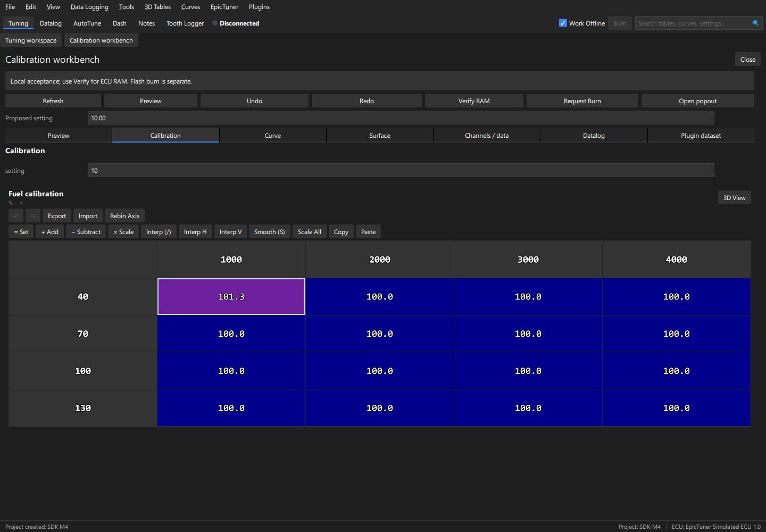Click the Rebin Axis button
Screen dimensions: 766x532
click(x=125, y=216)
